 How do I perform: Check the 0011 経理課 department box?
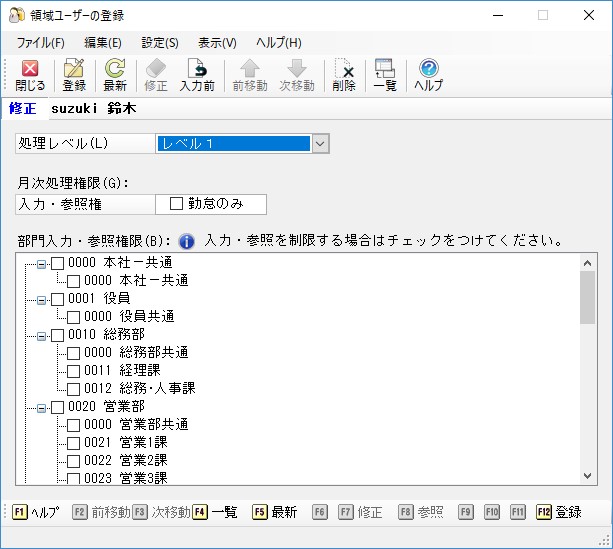click(x=73, y=371)
